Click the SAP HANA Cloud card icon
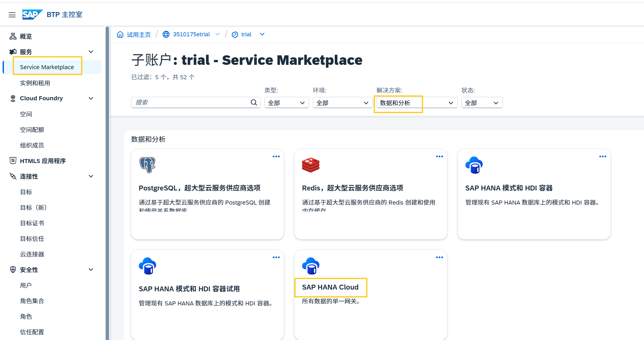Image resolution: width=644 pixels, height=340 pixels. point(311,266)
